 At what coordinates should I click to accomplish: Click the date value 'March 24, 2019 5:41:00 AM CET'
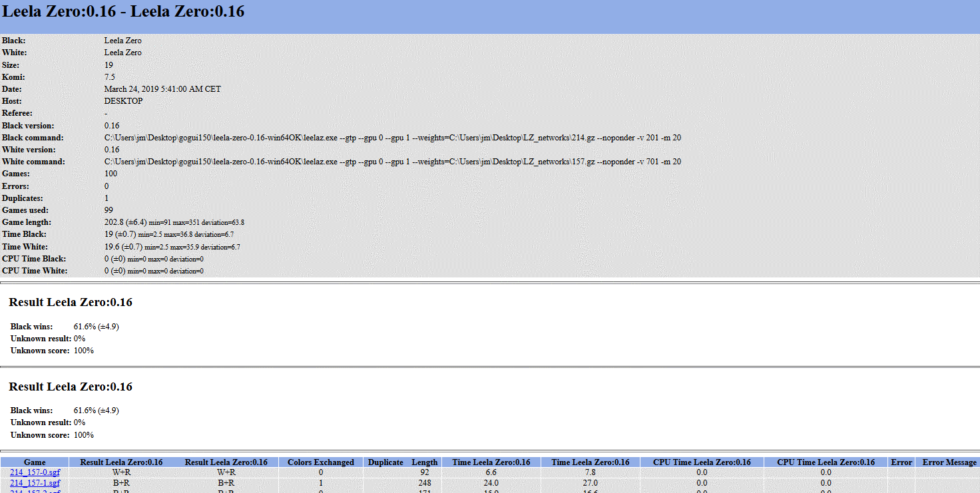coord(162,89)
